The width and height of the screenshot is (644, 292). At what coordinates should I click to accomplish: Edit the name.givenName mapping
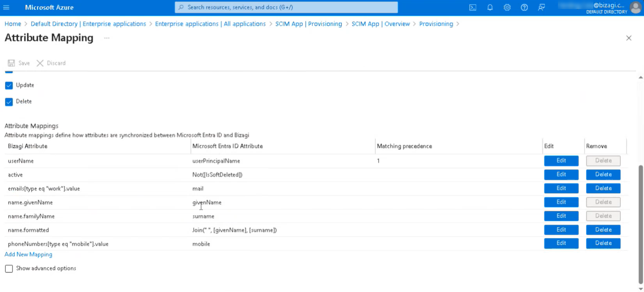click(561, 202)
